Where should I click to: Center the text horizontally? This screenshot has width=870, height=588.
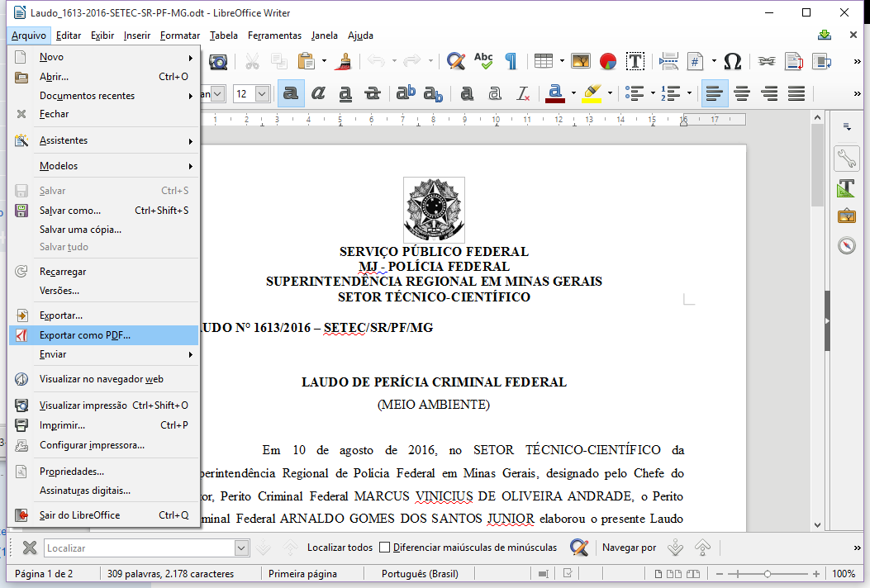(x=742, y=94)
